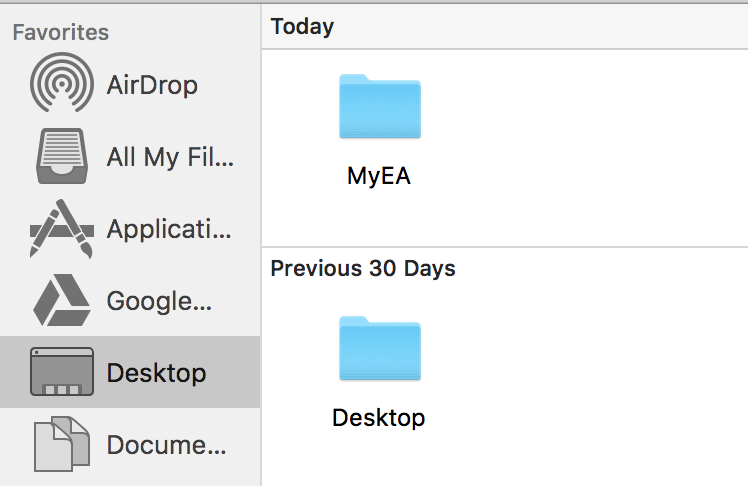748x486 pixels.
Task: Open AirDrop via its radar icon
Action: click(x=62, y=84)
